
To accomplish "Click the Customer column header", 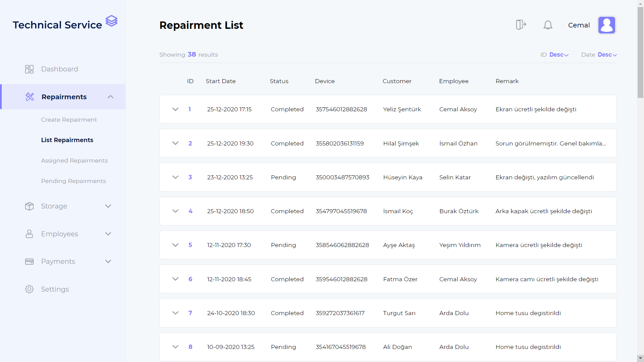I will (397, 81).
